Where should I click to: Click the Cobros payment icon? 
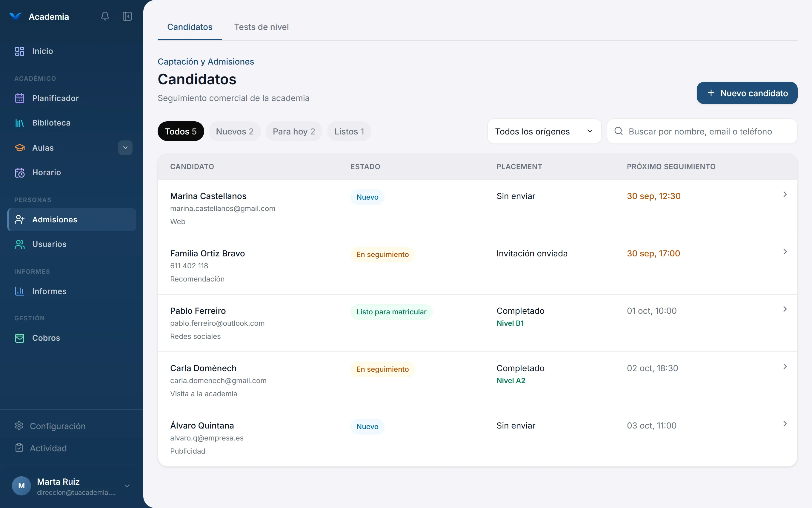[20, 338]
